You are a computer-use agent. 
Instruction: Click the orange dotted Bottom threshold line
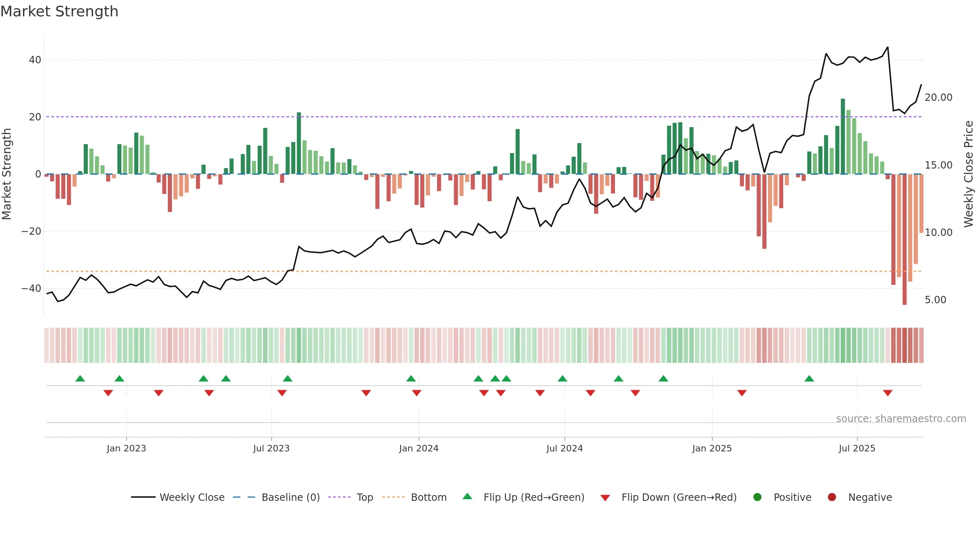tap(484, 271)
